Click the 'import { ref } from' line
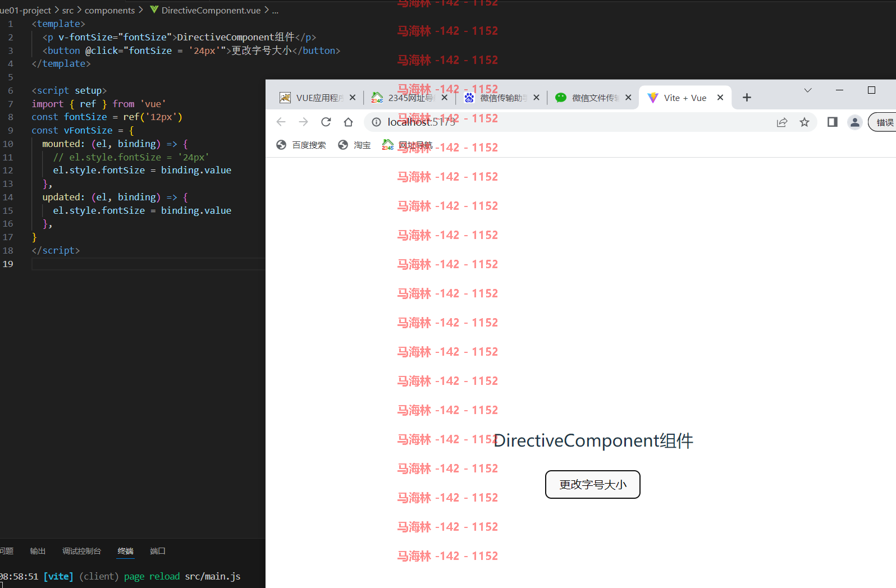896x588 pixels. 99,104
